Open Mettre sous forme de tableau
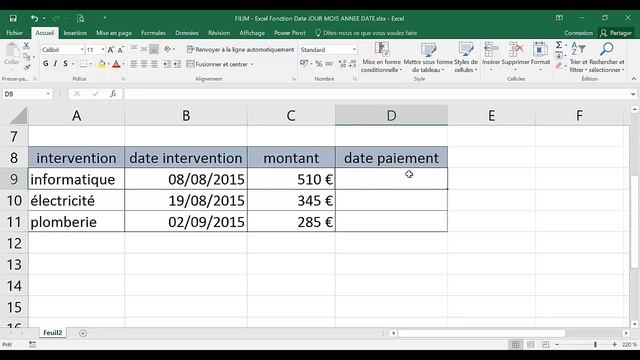This screenshot has height=360, width=640. pyautogui.click(x=428, y=58)
